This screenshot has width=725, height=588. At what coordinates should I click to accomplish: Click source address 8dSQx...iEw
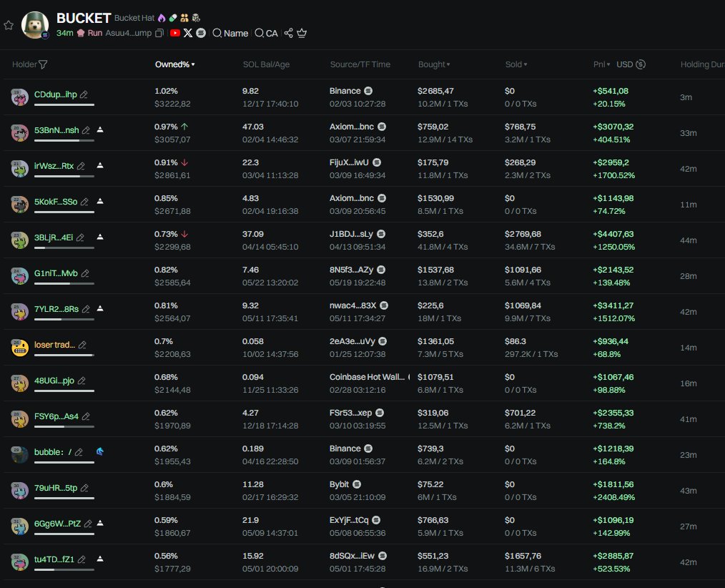point(352,556)
